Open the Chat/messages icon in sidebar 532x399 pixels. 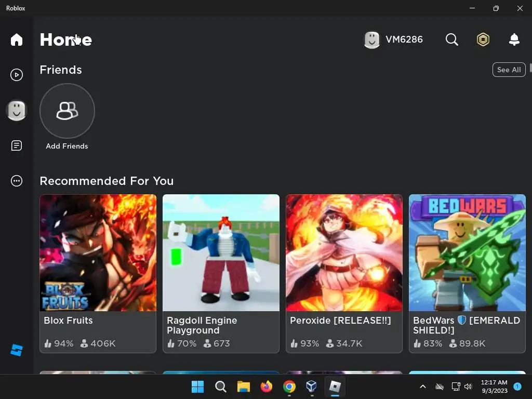coord(16,145)
